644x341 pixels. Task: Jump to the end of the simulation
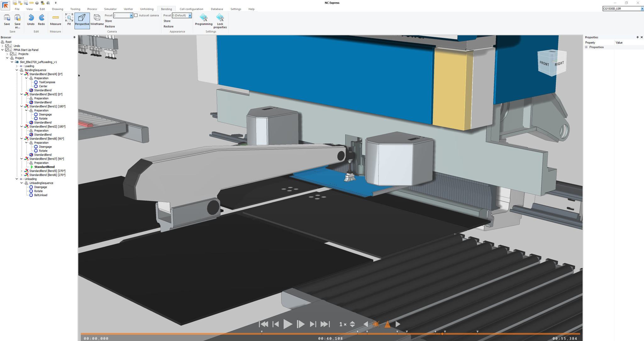coord(325,324)
